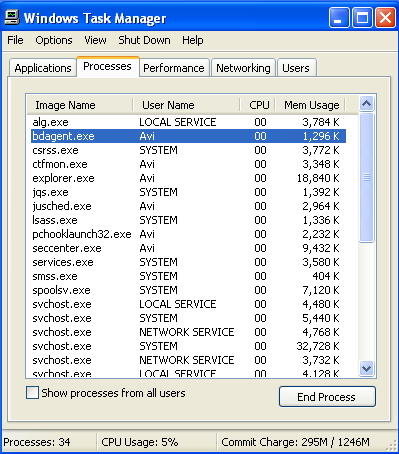Viewport: 399px width, 454px height.
Task: Click the End Process button
Action: [327, 397]
